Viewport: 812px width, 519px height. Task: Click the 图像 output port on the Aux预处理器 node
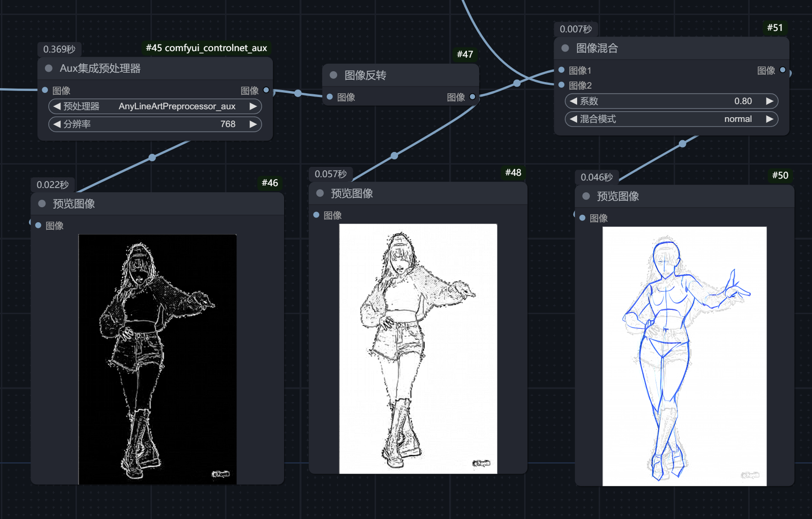266,90
